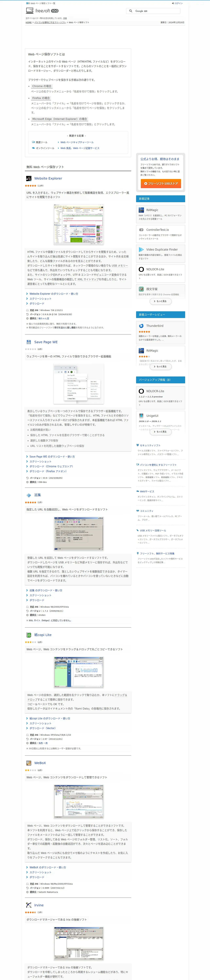View the Save Page WE screenshot thumbnail
Screen dimensions: 210x980
click(x=79, y=384)
